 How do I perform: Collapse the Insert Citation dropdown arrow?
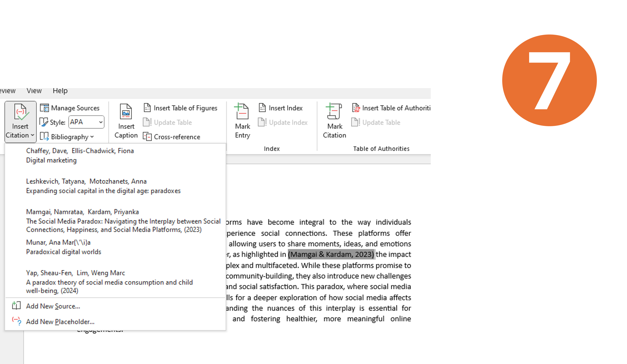(x=32, y=135)
